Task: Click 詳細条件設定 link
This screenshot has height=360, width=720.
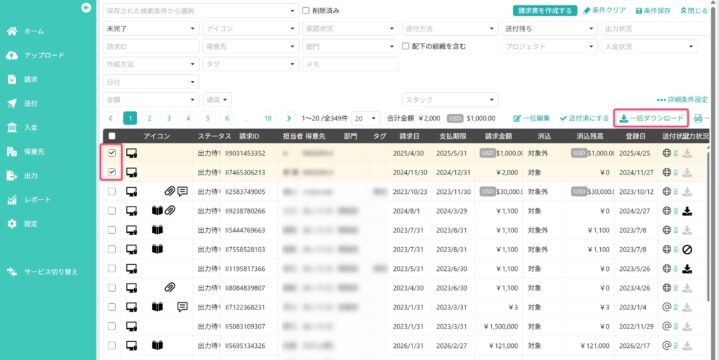Action: click(682, 100)
